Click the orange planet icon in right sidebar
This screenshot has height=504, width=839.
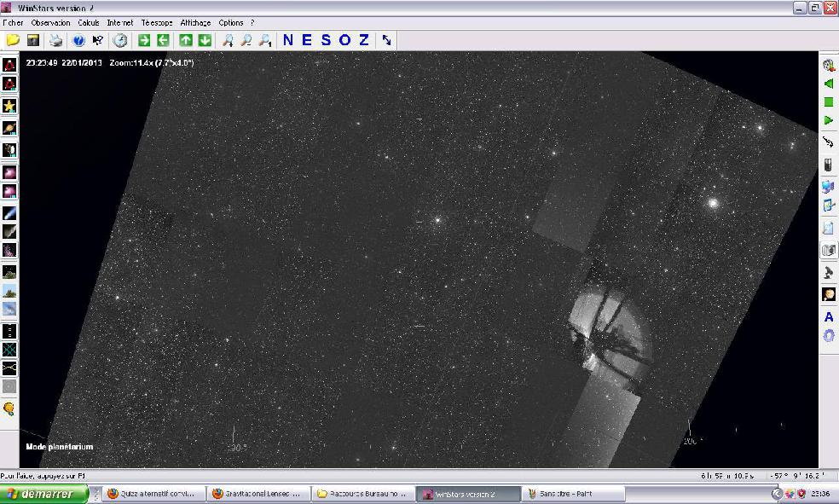point(828,294)
